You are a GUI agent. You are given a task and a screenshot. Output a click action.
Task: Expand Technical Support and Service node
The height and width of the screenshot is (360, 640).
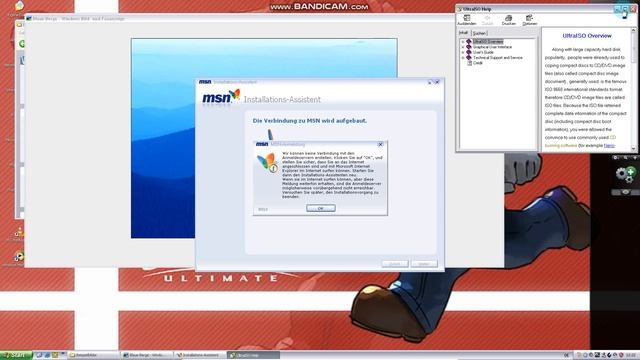tap(463, 58)
